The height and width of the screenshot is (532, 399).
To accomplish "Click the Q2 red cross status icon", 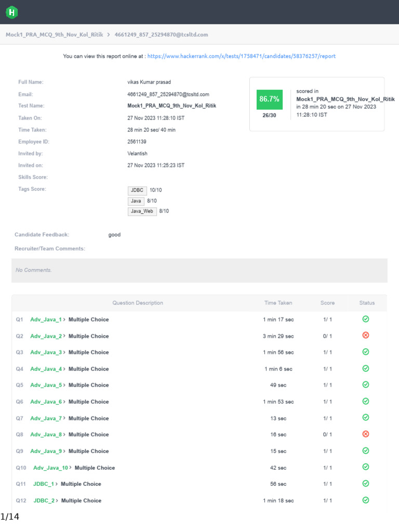I will (366, 336).
